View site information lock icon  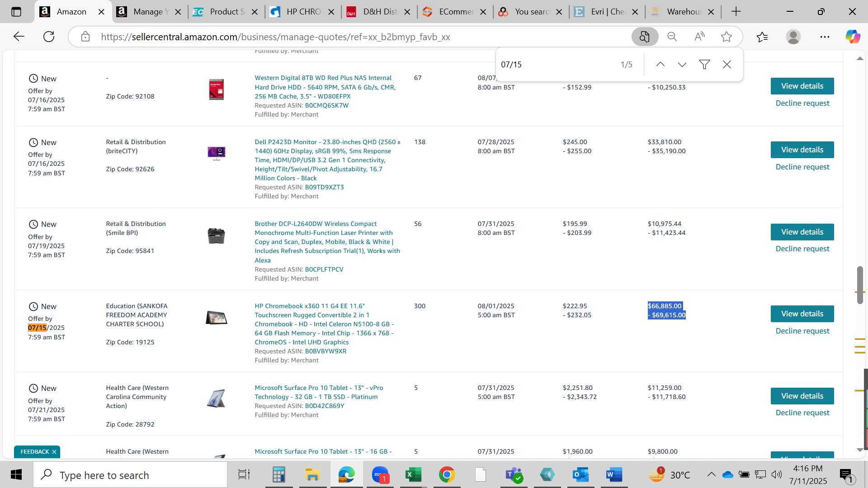coord(85,37)
